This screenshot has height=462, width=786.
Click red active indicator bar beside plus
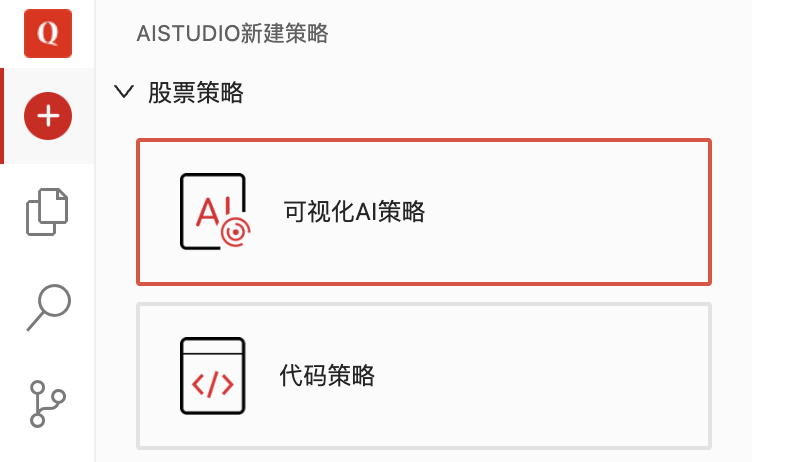2,116
